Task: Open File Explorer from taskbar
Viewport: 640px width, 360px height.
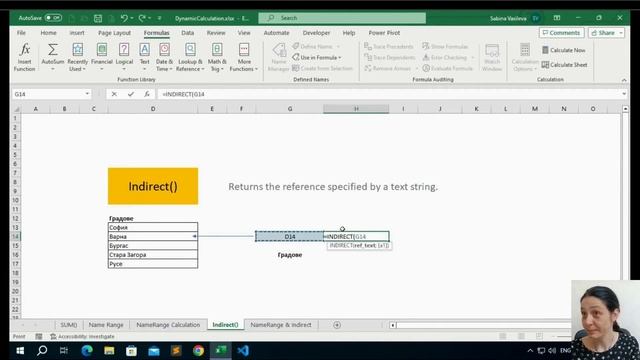Action: 109,351
